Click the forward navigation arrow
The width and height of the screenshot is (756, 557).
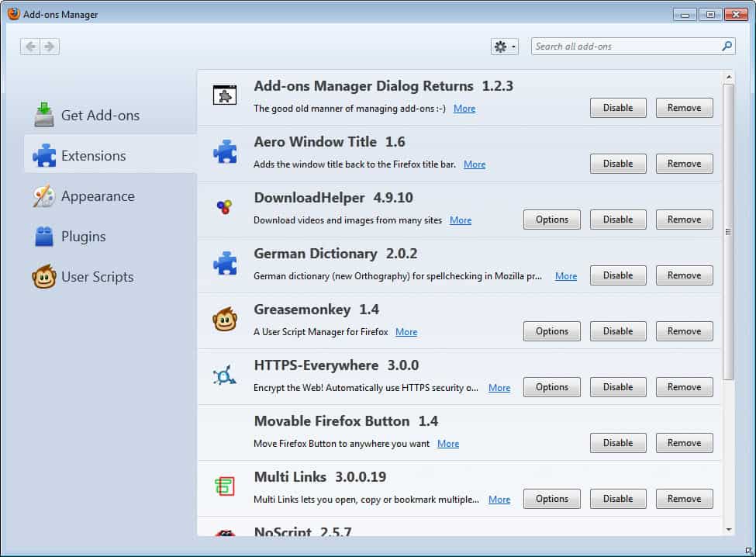tap(48, 47)
